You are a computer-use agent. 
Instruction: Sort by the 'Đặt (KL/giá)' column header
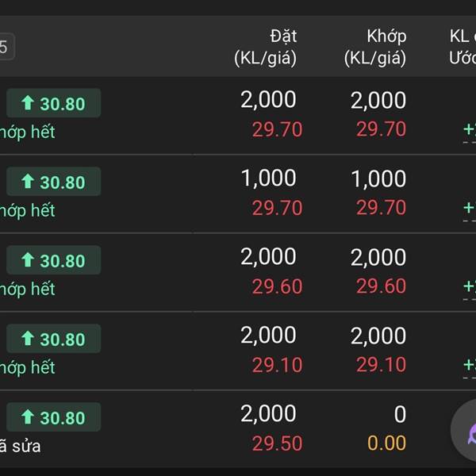tap(265, 47)
